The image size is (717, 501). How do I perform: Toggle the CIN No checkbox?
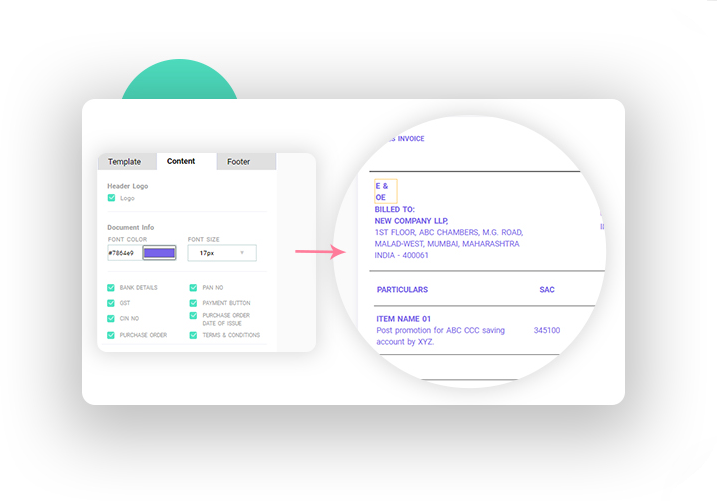[x=111, y=319]
